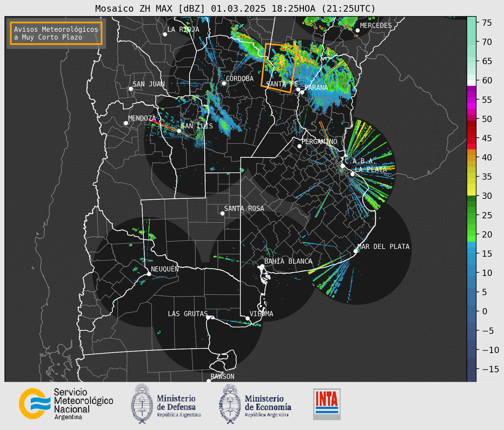504x430 pixels.
Task: Select the Pergamino city marker
Action: click(299, 146)
